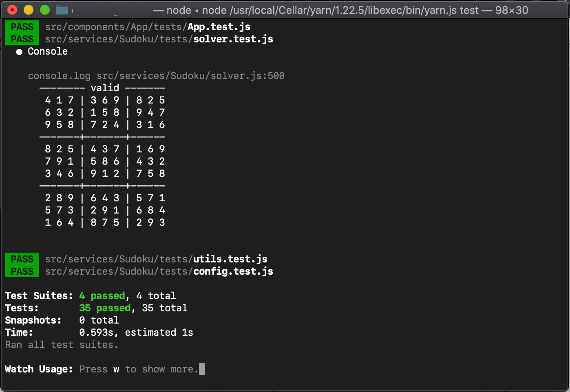Screen dimensions: 570x392
Task: Click the white Console bullet marker
Action: tap(19, 52)
